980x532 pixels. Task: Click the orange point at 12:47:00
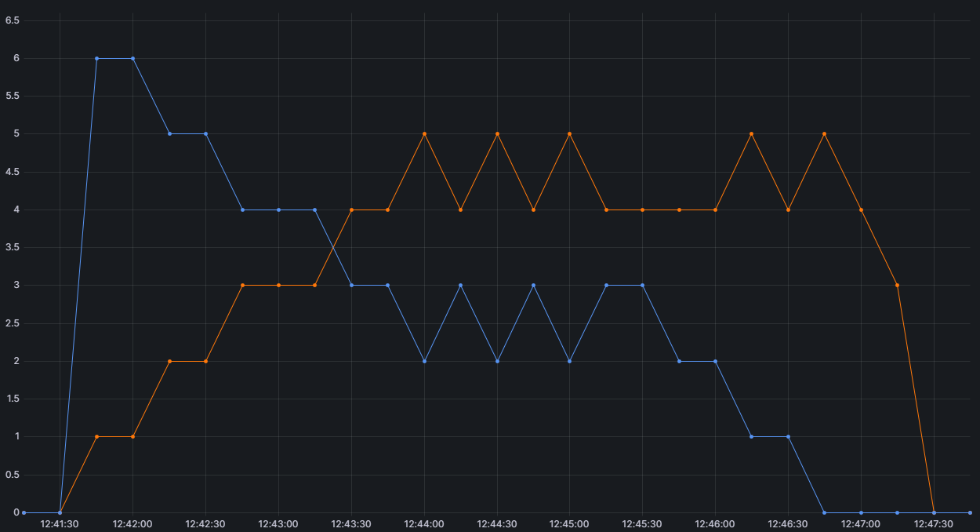[x=861, y=210]
